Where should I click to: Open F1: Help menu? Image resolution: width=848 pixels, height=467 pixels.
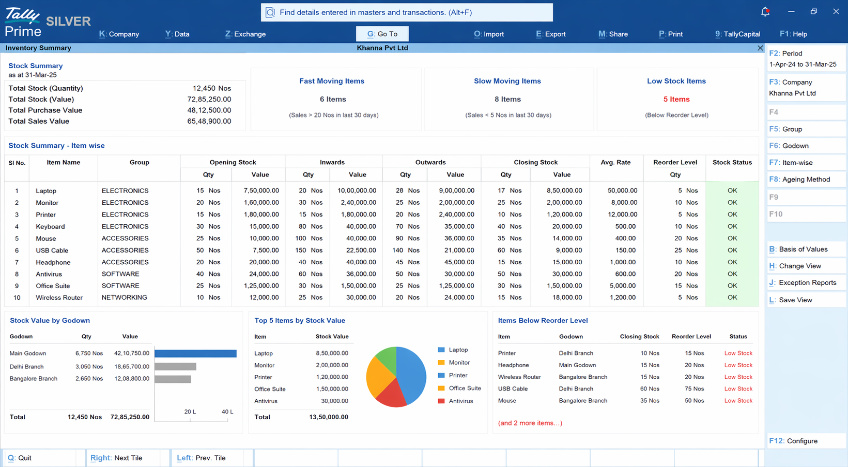[x=793, y=34]
